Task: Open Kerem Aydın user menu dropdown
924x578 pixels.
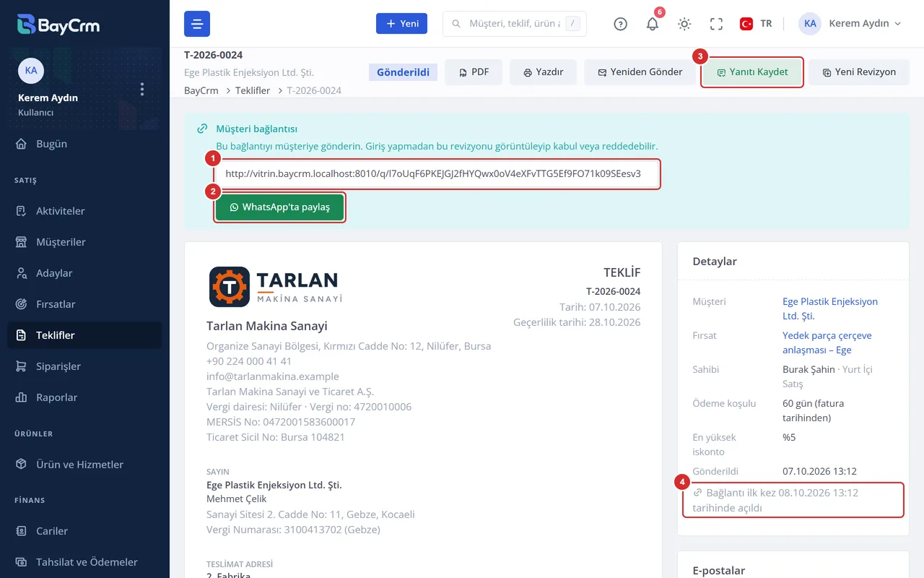Action: click(x=850, y=24)
